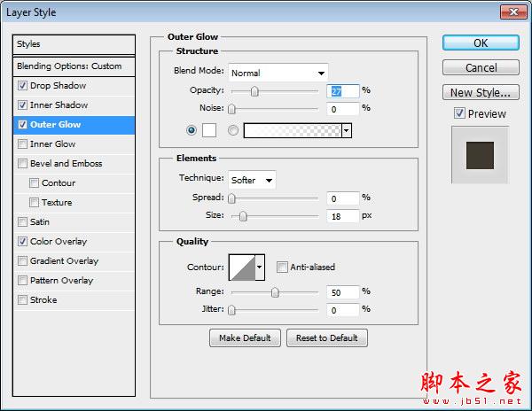This screenshot has width=532, height=411.
Task: Enable Bevel and Emboss checkbox
Action: 22,164
